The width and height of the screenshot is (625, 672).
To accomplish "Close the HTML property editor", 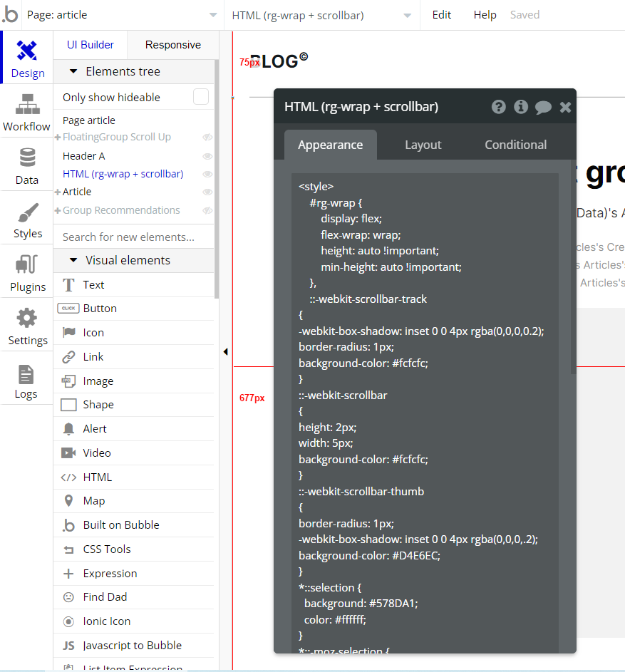I will (565, 107).
